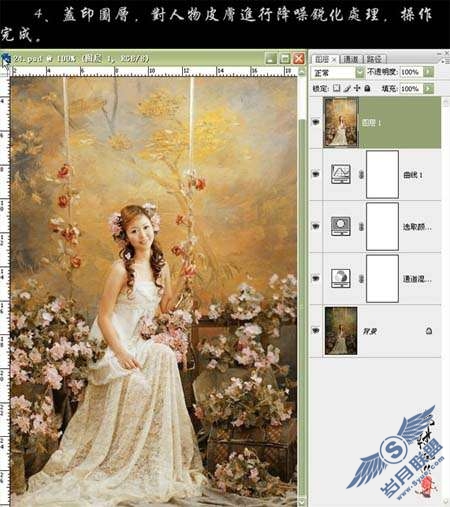This screenshot has width=450, height=507.
Task: Hide the 背景 layer with its eye icon
Action: point(316,331)
